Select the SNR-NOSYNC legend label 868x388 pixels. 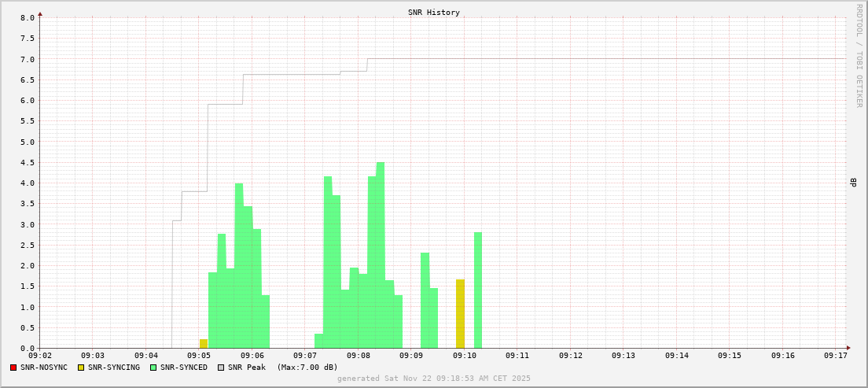pyautogui.click(x=44, y=368)
